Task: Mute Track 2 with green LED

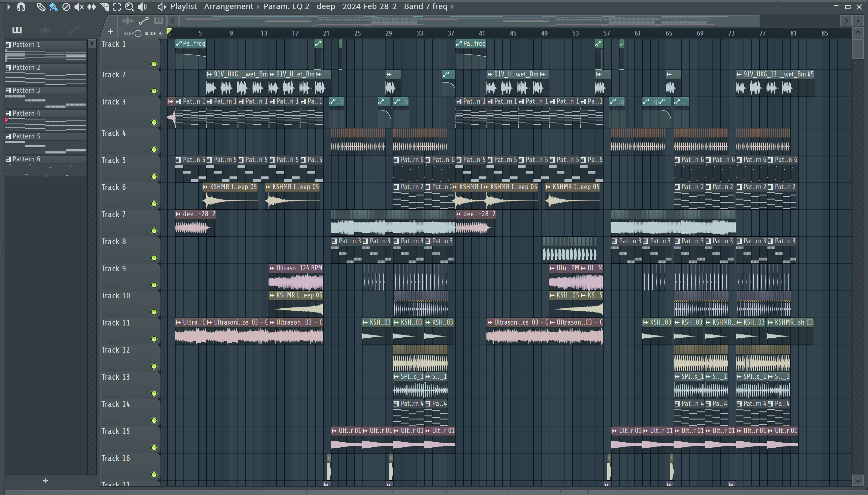Action: tap(154, 91)
